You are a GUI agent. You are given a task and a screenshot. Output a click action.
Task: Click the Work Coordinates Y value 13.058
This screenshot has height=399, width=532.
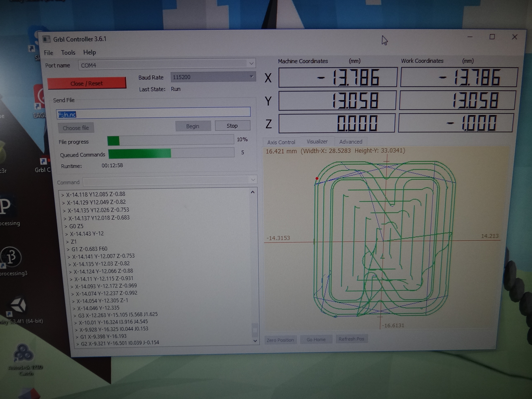[457, 100]
